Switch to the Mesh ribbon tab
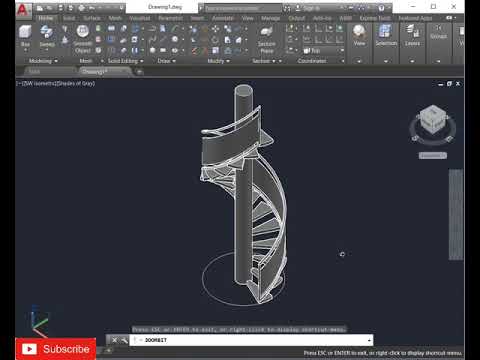 [x=115, y=18]
